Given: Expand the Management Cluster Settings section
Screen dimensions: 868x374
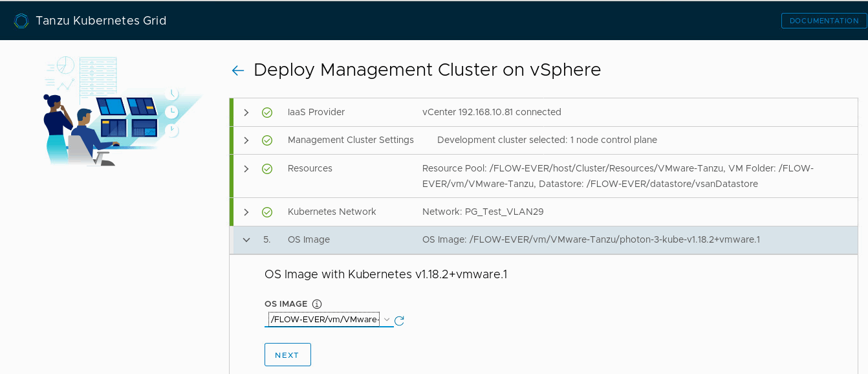Looking at the screenshot, I should [x=246, y=140].
